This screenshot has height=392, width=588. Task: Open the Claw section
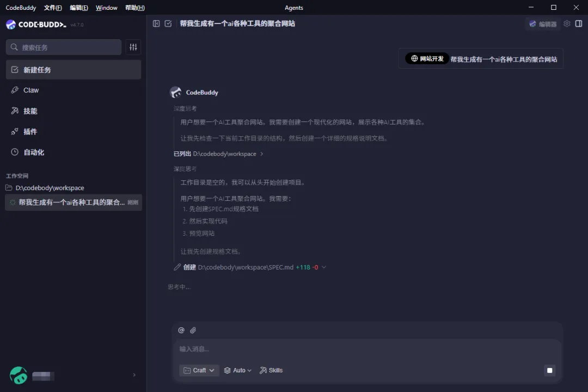[73, 90]
